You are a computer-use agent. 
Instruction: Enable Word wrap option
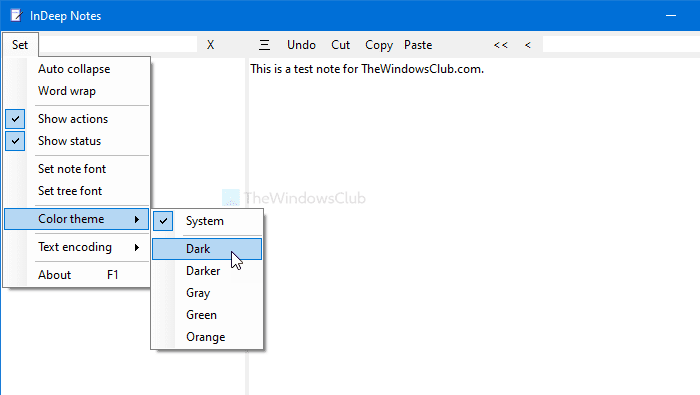point(77,91)
